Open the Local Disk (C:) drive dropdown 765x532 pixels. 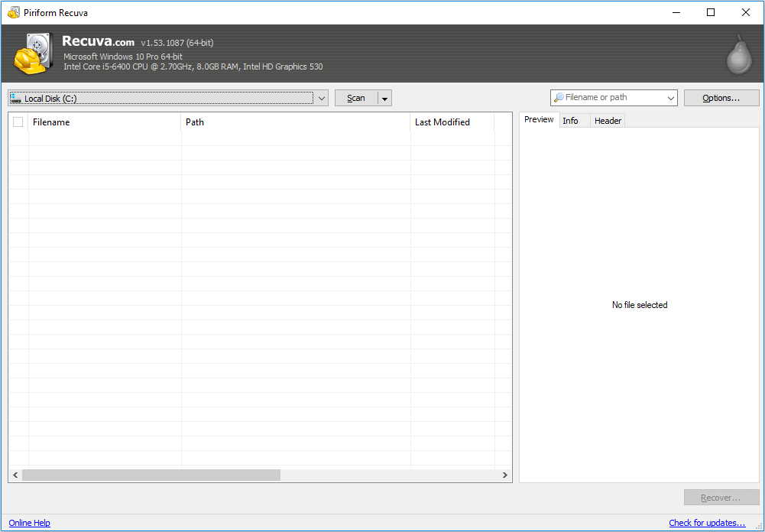[321, 97]
